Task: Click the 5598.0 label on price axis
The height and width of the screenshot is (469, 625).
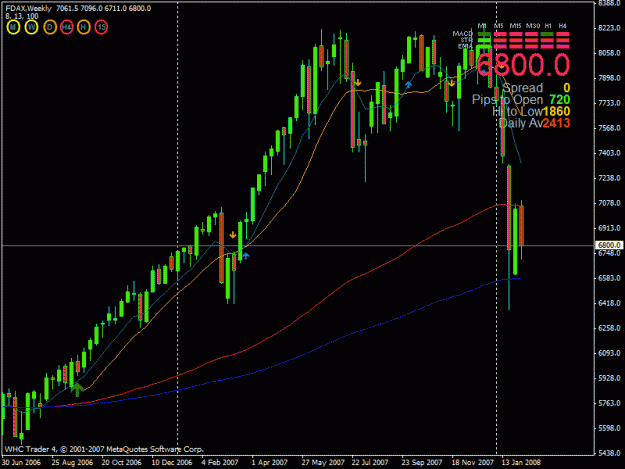Action: click(609, 428)
